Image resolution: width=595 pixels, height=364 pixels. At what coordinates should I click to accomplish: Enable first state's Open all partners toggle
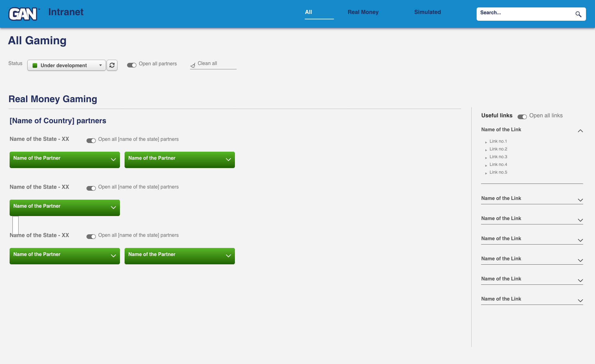pos(91,141)
